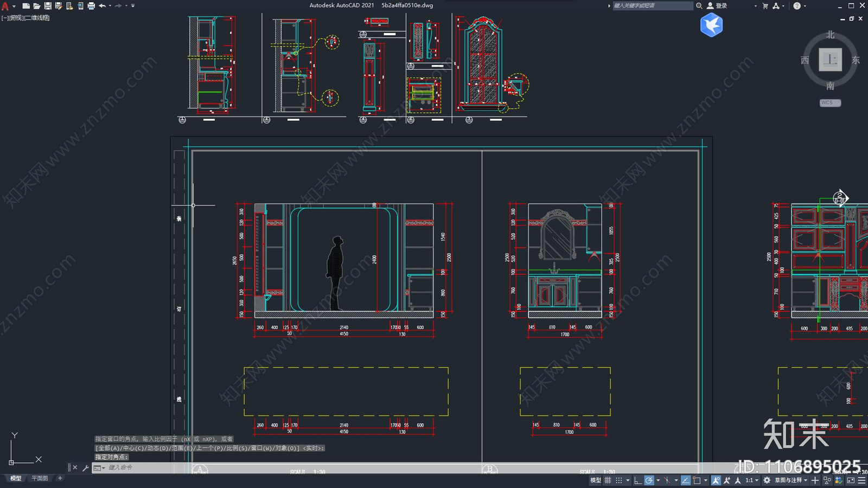Toggle isometric drafting icon
Image resolution: width=868 pixels, height=488 pixels.
click(667, 480)
